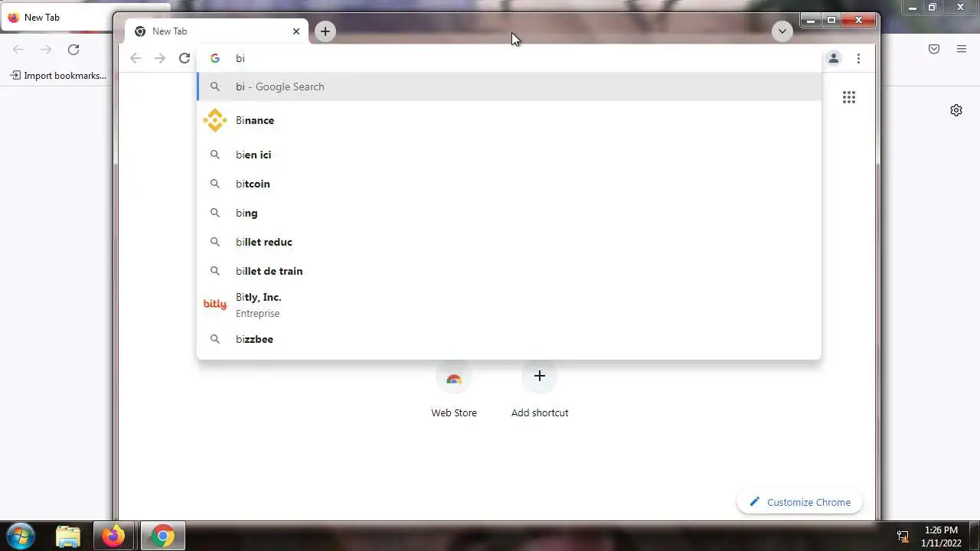Select 'bitcoin' search suggestion

[x=509, y=184]
